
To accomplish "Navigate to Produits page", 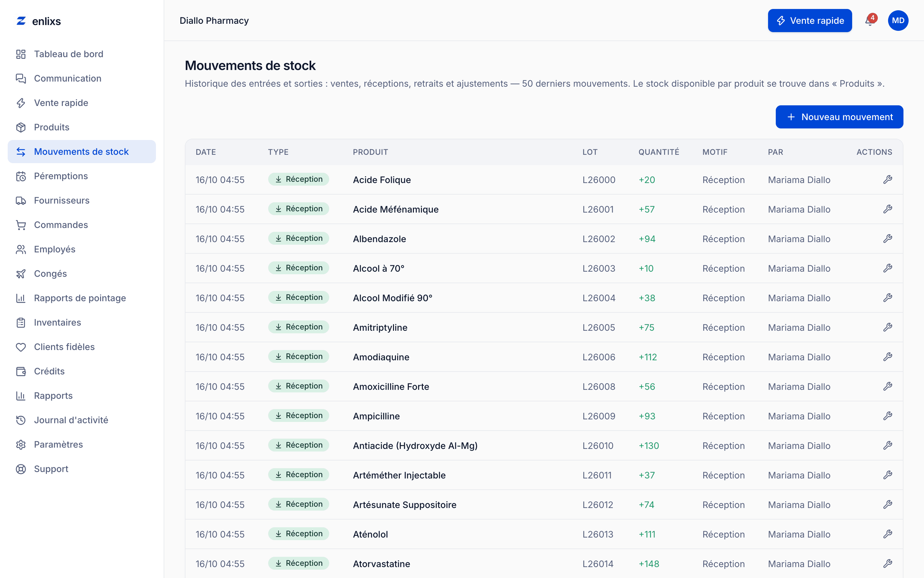I will point(82,127).
